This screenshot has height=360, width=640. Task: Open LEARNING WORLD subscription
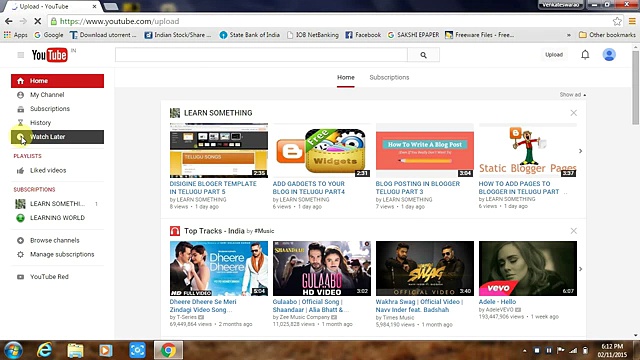[58, 218]
